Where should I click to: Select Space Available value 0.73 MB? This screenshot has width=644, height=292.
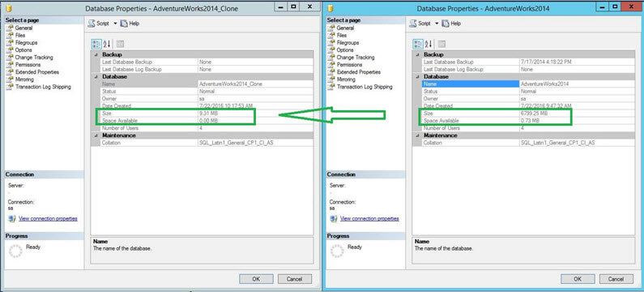click(x=530, y=121)
